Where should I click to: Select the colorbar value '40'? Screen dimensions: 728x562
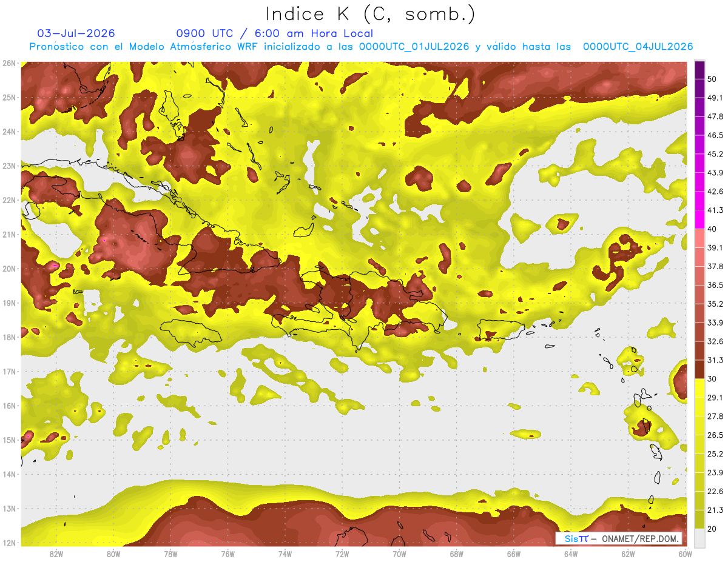click(x=712, y=229)
